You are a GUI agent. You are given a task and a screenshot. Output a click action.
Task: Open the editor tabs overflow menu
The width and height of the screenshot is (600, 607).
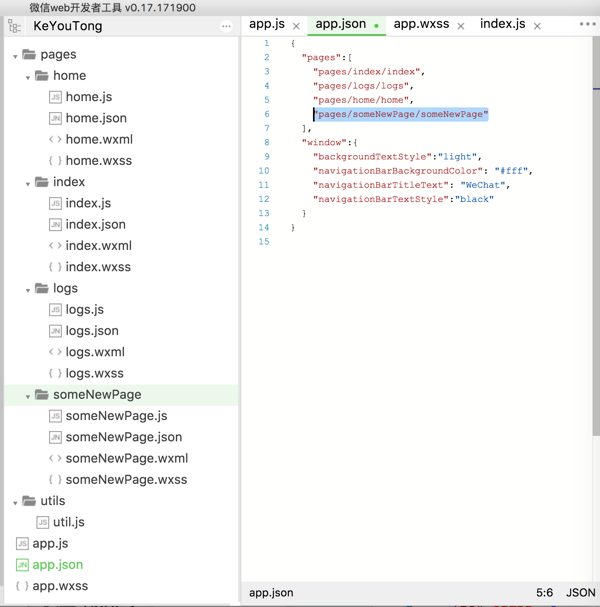click(587, 24)
